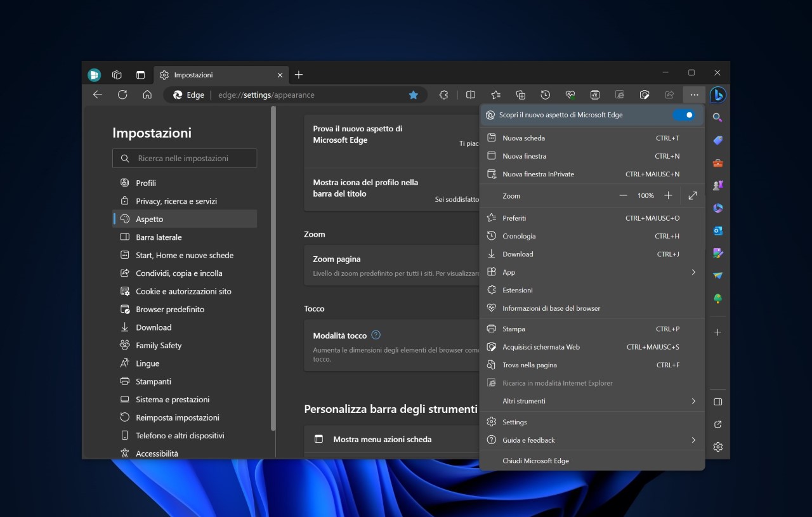The height and width of the screenshot is (517, 812).
Task: Go to Home page button
Action: 147,95
